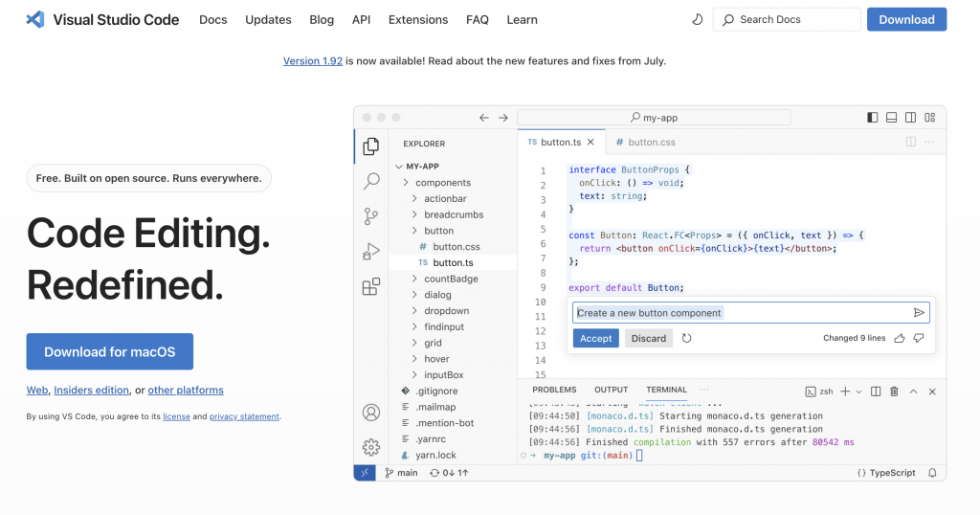Open the Insiders edition link
The height and width of the screenshot is (515, 980).
(x=91, y=390)
